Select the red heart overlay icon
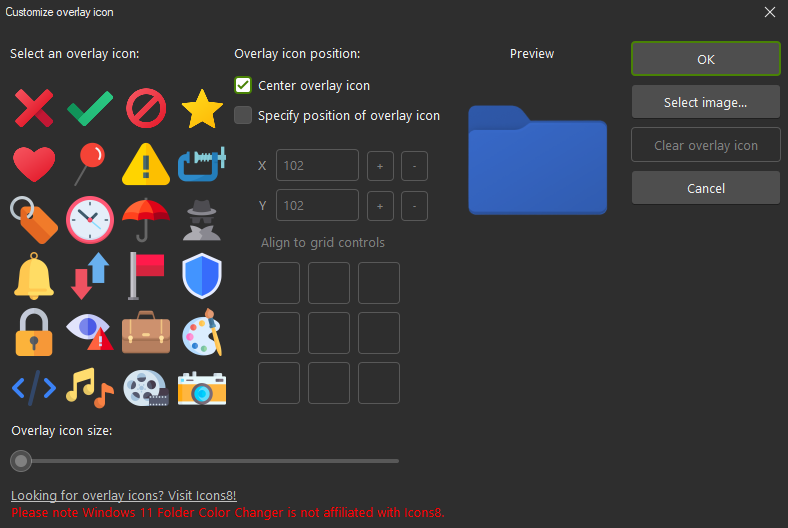Viewport: 788px width, 528px height. (x=34, y=164)
